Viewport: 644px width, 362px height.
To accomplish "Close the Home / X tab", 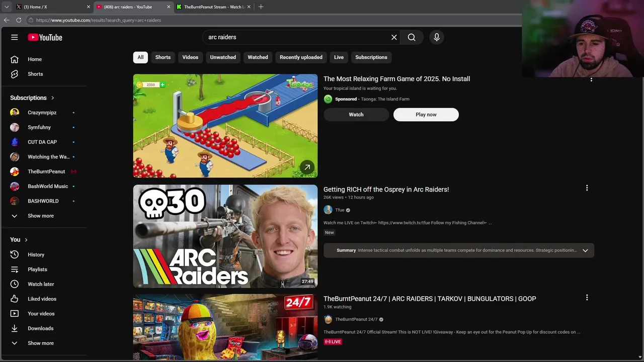I will coord(89,7).
